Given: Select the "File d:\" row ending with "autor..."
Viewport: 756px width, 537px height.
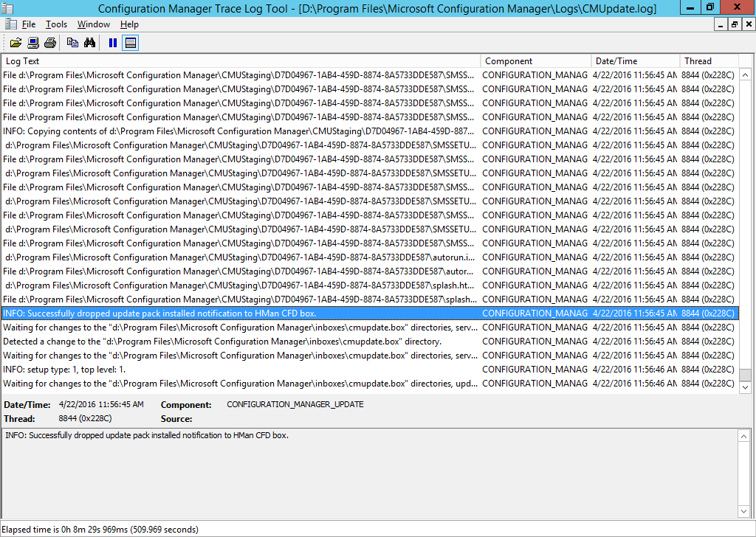Looking at the screenshot, I should tap(370, 271).
